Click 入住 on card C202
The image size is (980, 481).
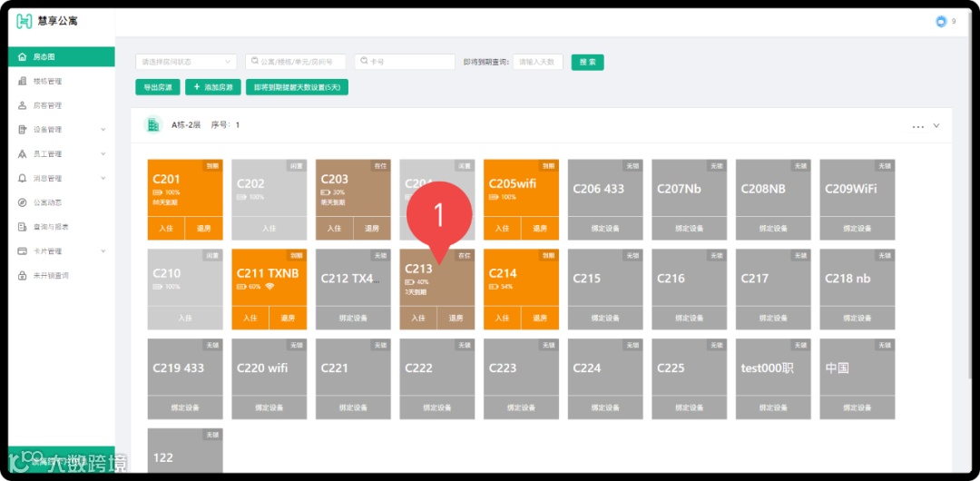(269, 229)
